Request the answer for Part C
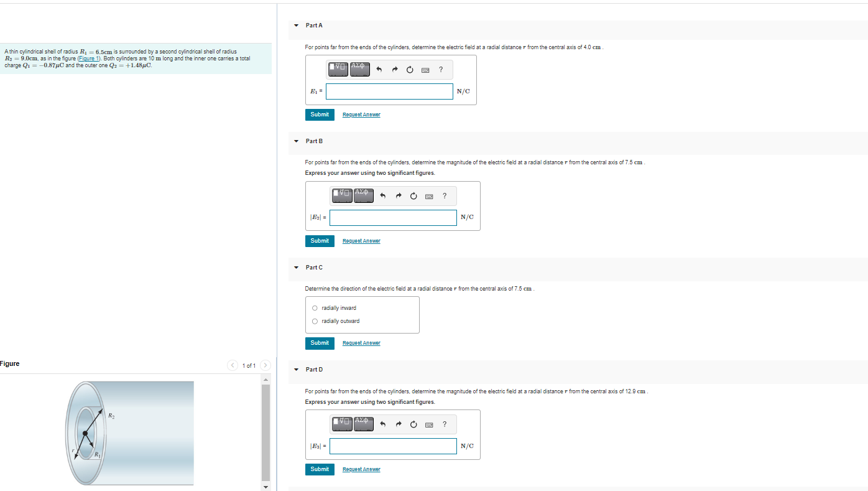 point(361,343)
